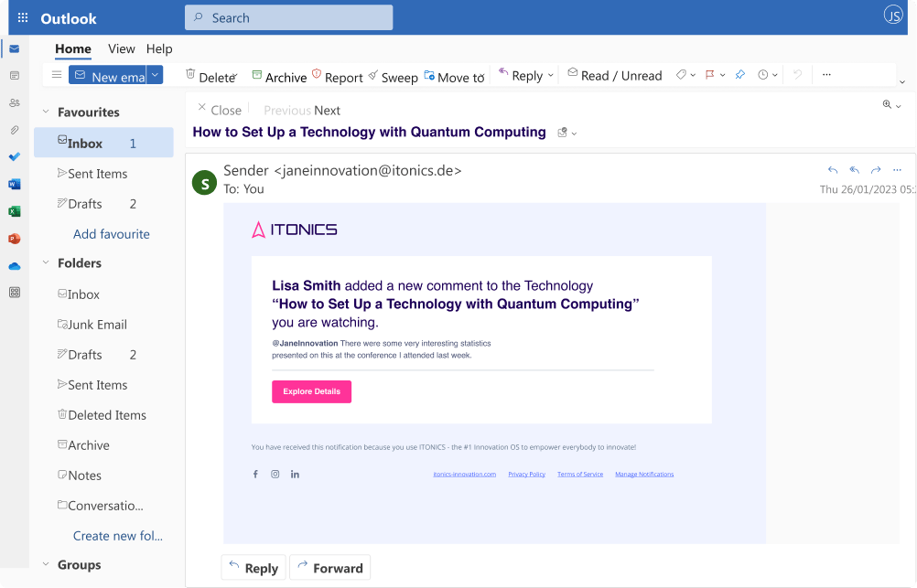Mark message Read / Unread

pyautogui.click(x=615, y=75)
